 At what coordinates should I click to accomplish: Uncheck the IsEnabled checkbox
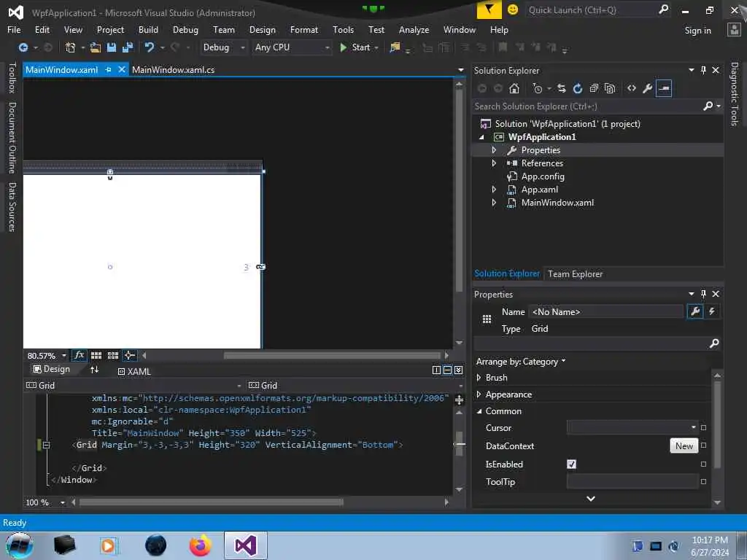(x=571, y=464)
